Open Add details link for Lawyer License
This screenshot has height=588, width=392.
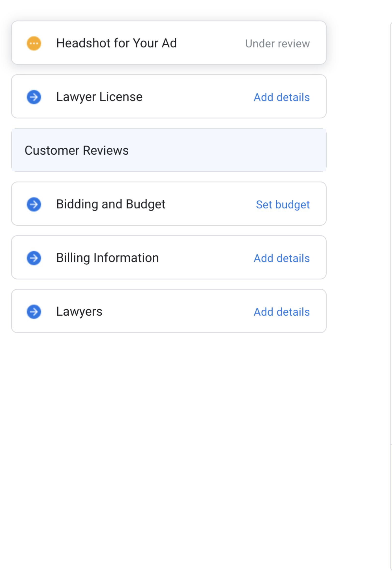coord(282,97)
